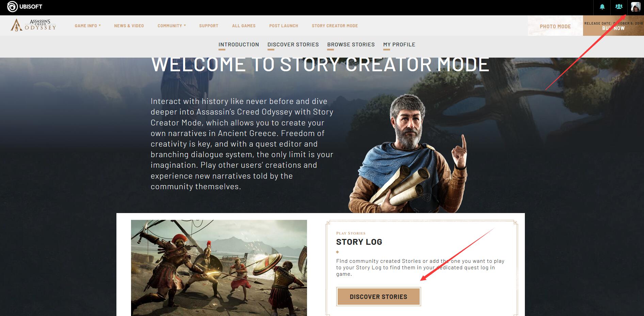This screenshot has height=316, width=644.
Task: Switch to the Discover Stories tab
Action: tap(293, 45)
